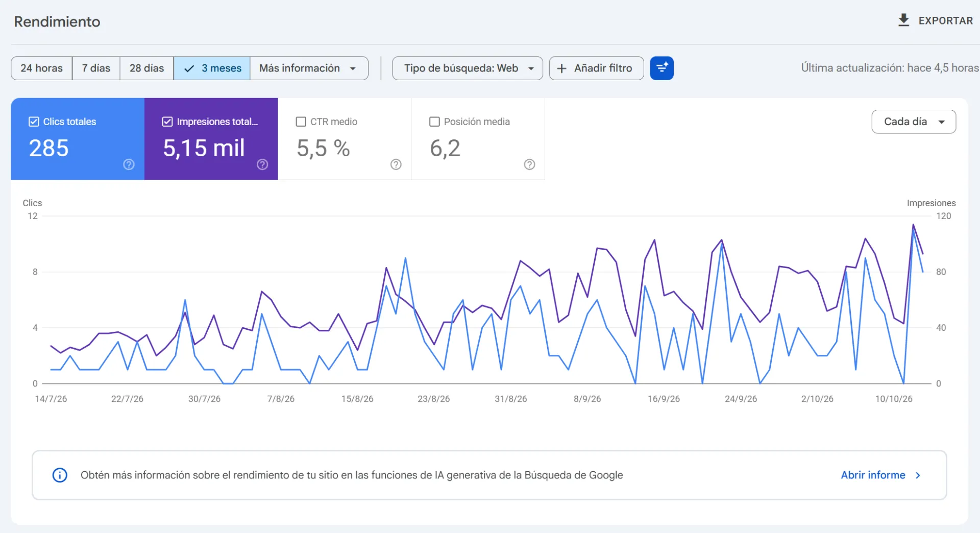Image resolution: width=980 pixels, height=533 pixels.
Task: Click the EXPORTAR button
Action: tap(935, 20)
